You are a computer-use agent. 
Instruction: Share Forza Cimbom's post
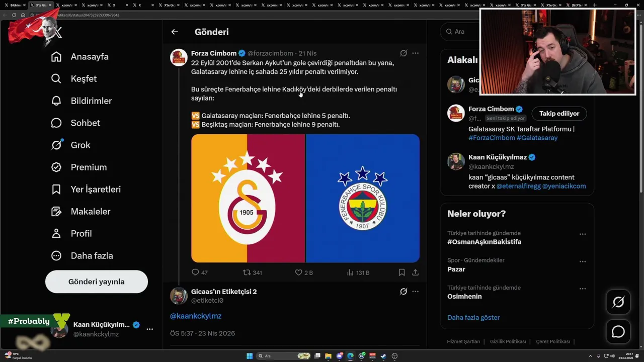pyautogui.click(x=415, y=273)
